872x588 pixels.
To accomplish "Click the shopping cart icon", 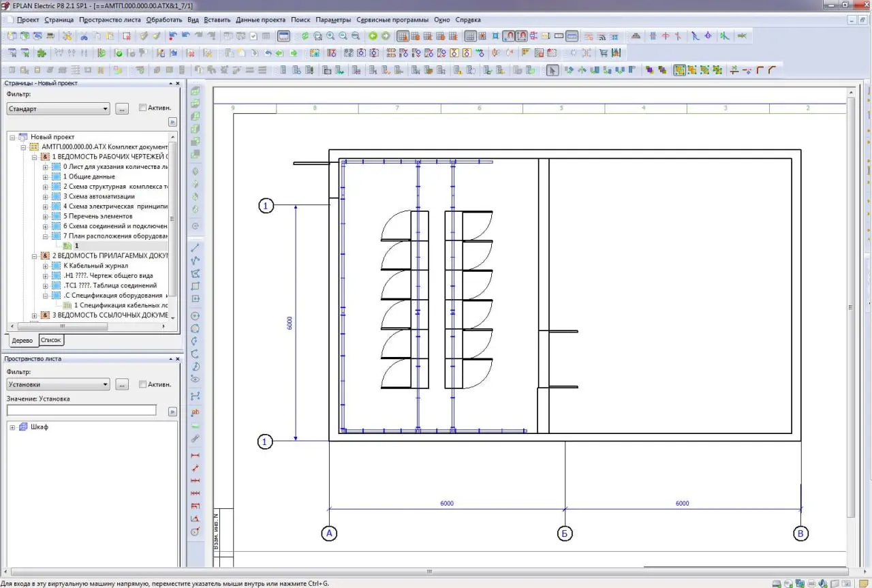I will coord(603,52).
